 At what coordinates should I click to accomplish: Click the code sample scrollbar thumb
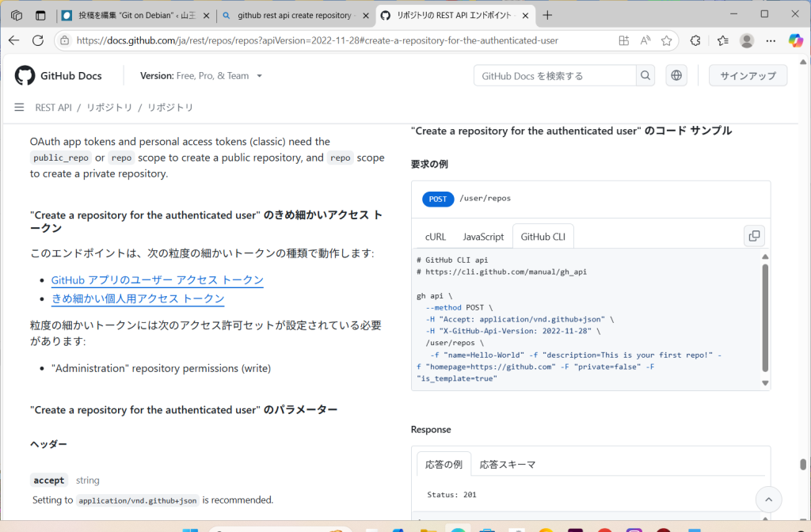(765, 317)
